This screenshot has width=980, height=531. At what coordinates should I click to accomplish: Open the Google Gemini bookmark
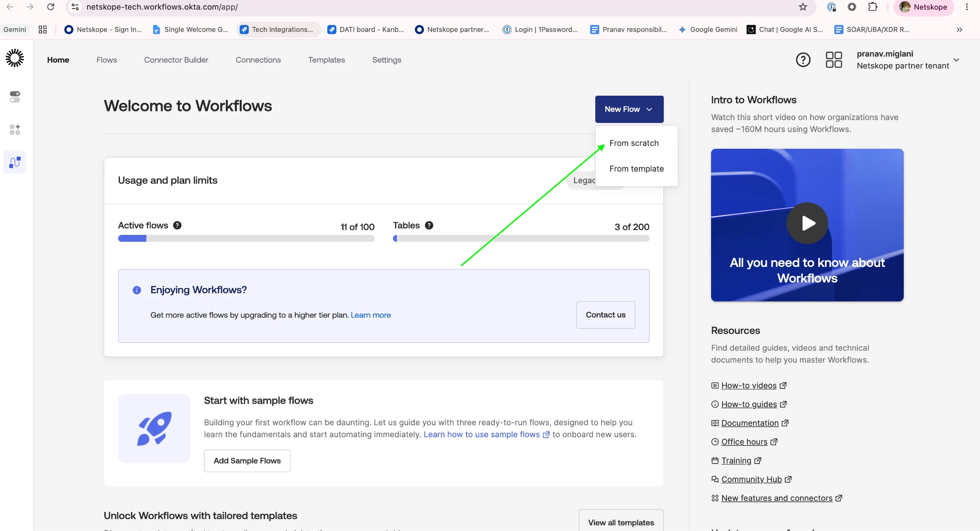click(708, 29)
